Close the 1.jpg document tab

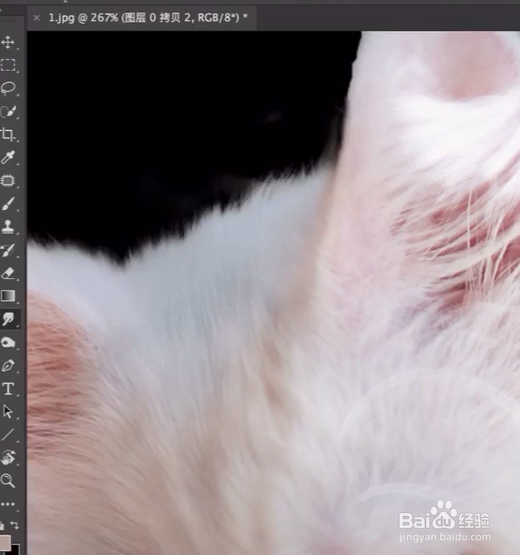click(36, 18)
